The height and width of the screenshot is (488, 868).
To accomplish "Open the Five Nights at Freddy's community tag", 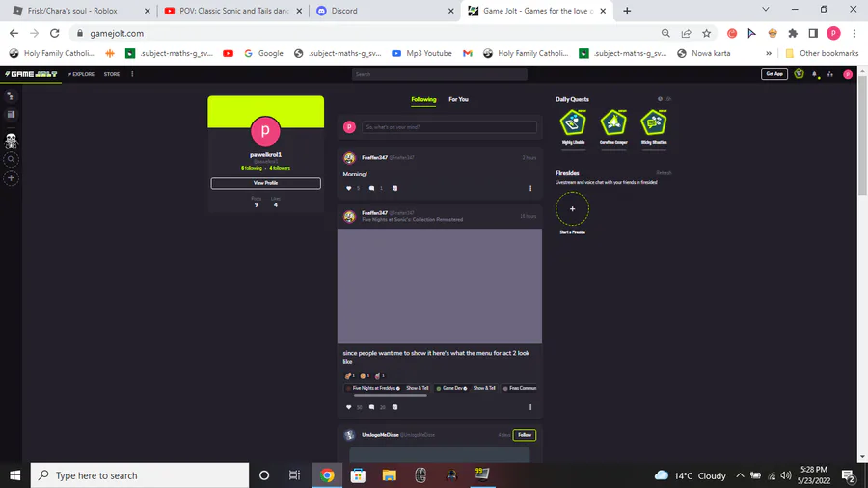I will [x=372, y=389].
